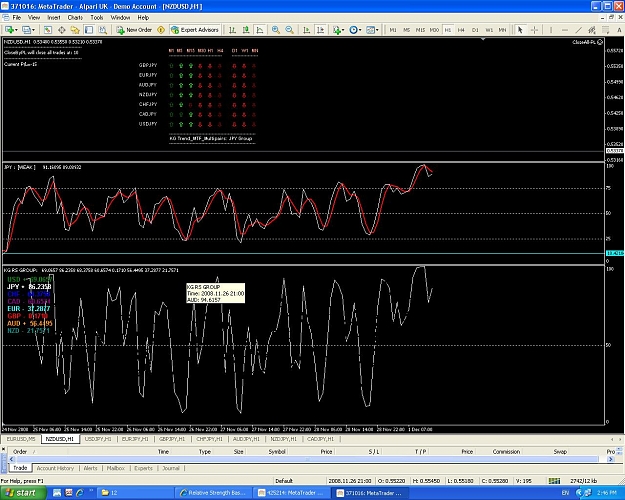Select the line chart type icon

pyautogui.click(x=260, y=30)
